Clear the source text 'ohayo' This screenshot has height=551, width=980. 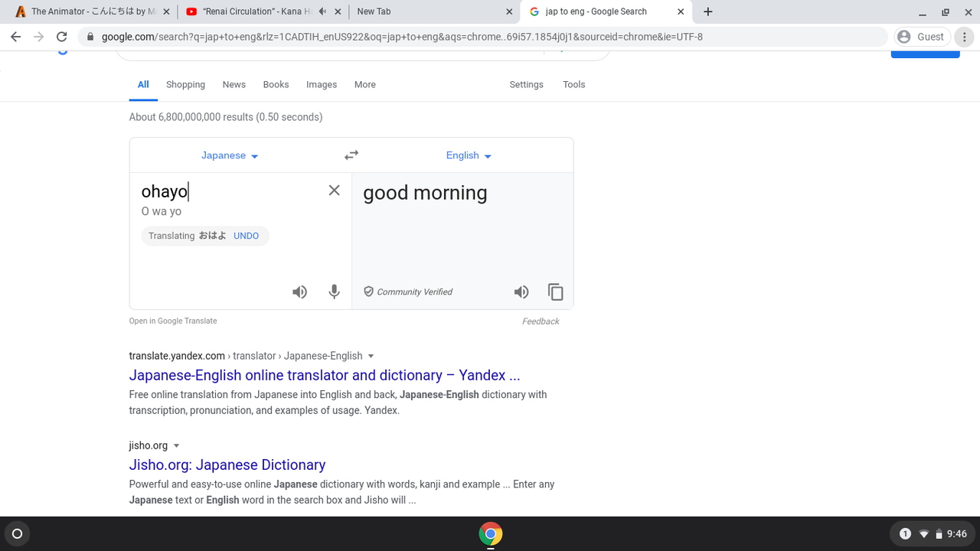click(x=334, y=191)
